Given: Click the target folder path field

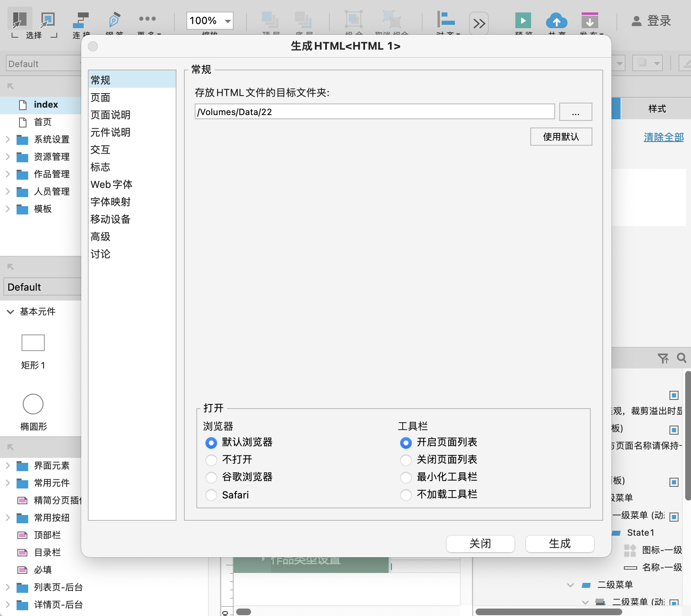Looking at the screenshot, I should (x=374, y=112).
